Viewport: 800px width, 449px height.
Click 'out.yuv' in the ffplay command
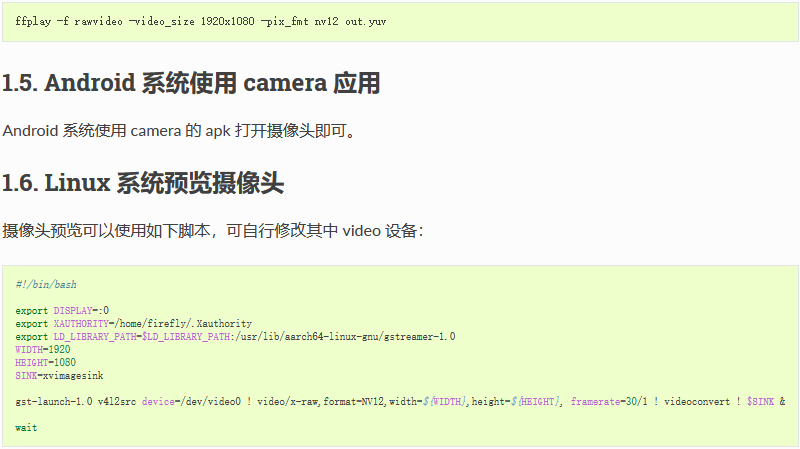(x=365, y=21)
